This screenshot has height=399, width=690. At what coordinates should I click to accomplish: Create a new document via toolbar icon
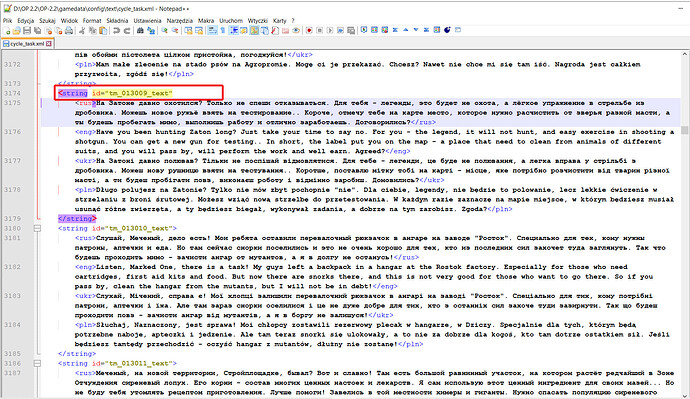point(7,30)
